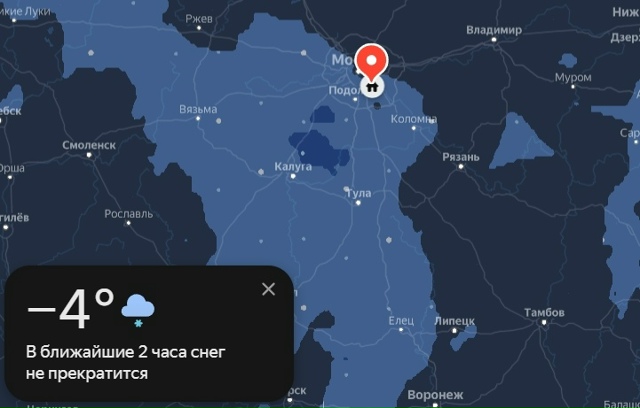Screen dimensions: 640x408
Task: Click the Смоленск city marker
Action: (x=89, y=155)
